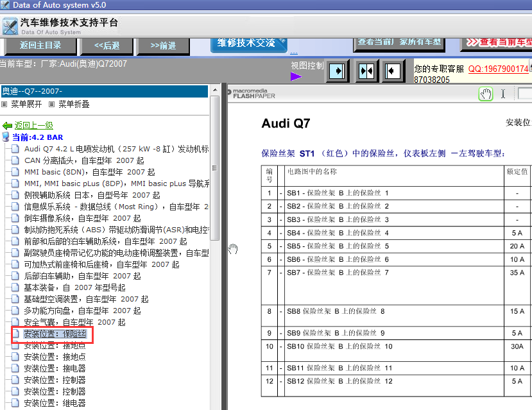Click the red 查看当前车型 button
The image size is (532, 410).
pyautogui.click(x=497, y=44)
